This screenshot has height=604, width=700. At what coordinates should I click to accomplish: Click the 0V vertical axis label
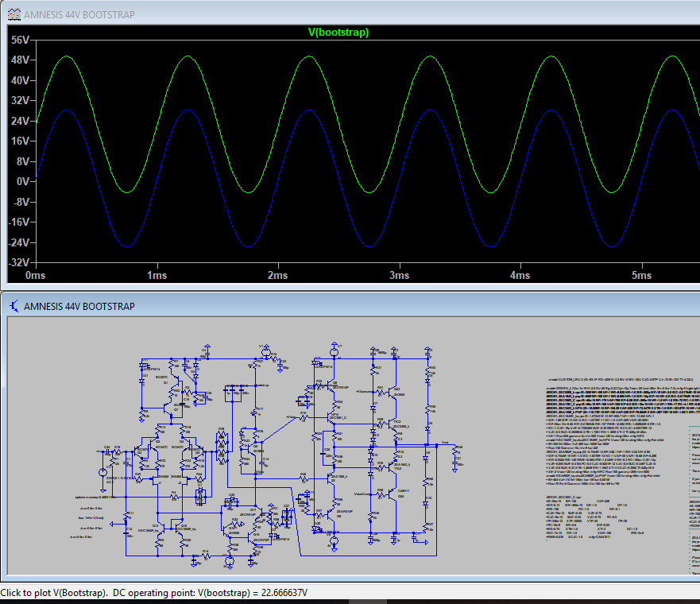(23, 182)
